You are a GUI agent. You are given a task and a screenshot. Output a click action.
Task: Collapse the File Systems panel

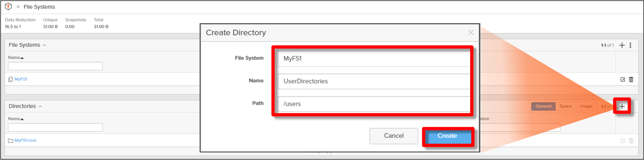point(44,45)
